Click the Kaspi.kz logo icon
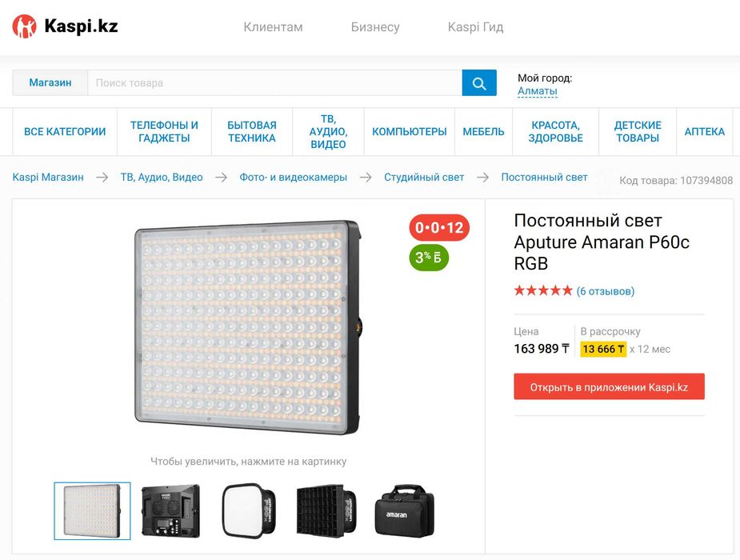The height and width of the screenshot is (560, 740). 25,26
